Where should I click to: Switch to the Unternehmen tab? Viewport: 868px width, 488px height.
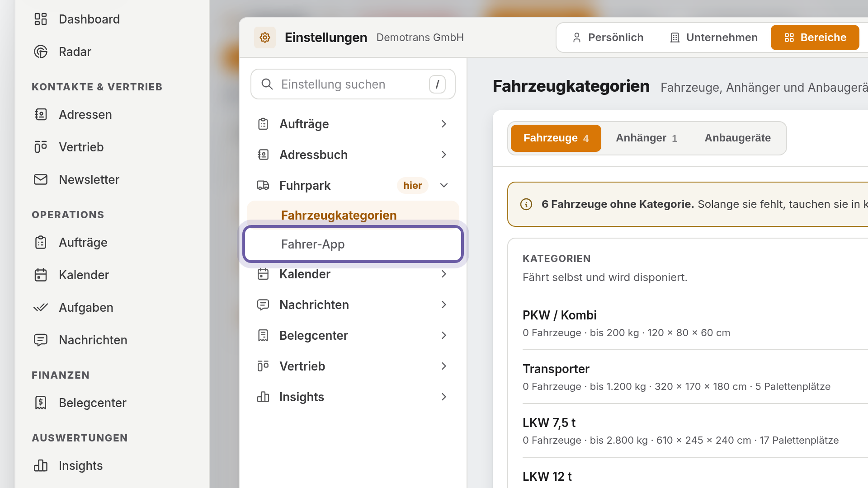713,38
